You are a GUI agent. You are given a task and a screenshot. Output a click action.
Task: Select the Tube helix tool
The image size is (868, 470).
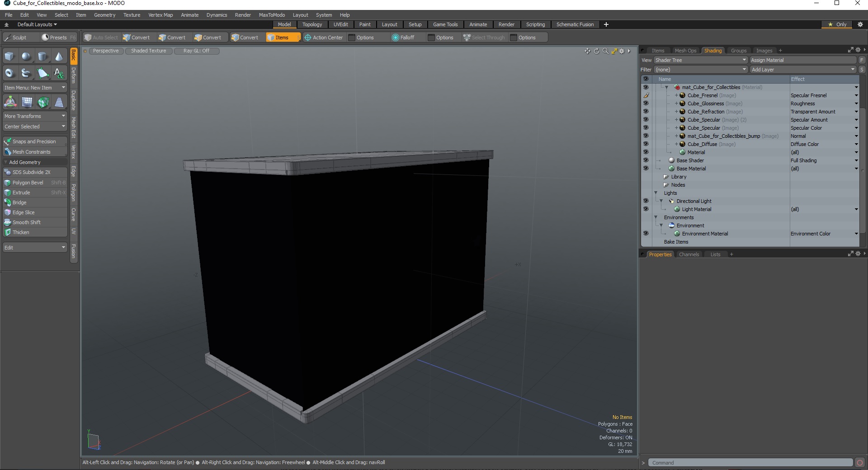click(x=26, y=73)
